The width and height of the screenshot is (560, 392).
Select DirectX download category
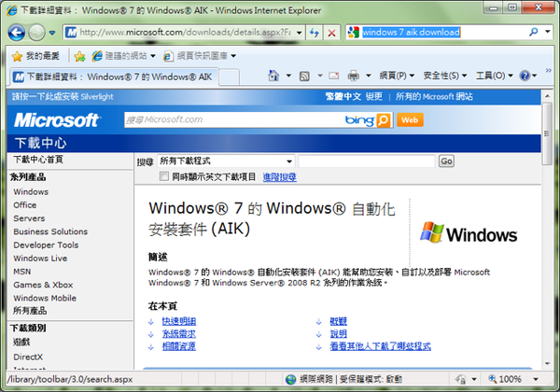(28, 357)
